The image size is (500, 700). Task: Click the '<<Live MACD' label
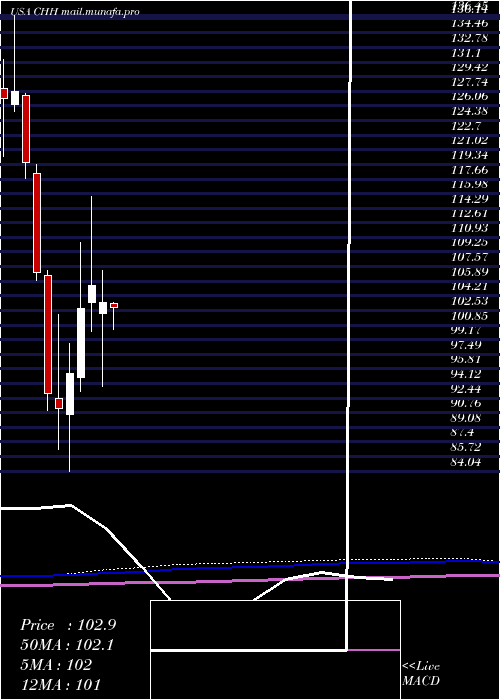[x=421, y=673]
